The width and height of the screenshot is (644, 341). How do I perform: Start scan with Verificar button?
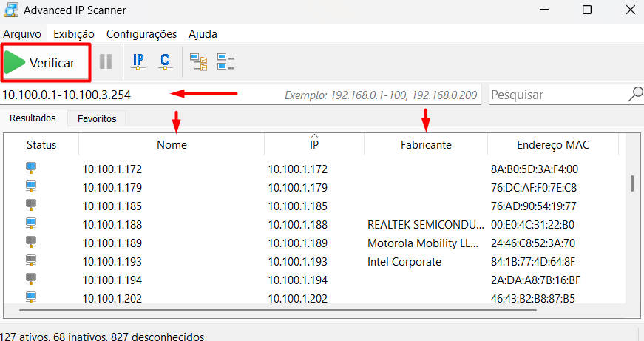pyautogui.click(x=45, y=62)
